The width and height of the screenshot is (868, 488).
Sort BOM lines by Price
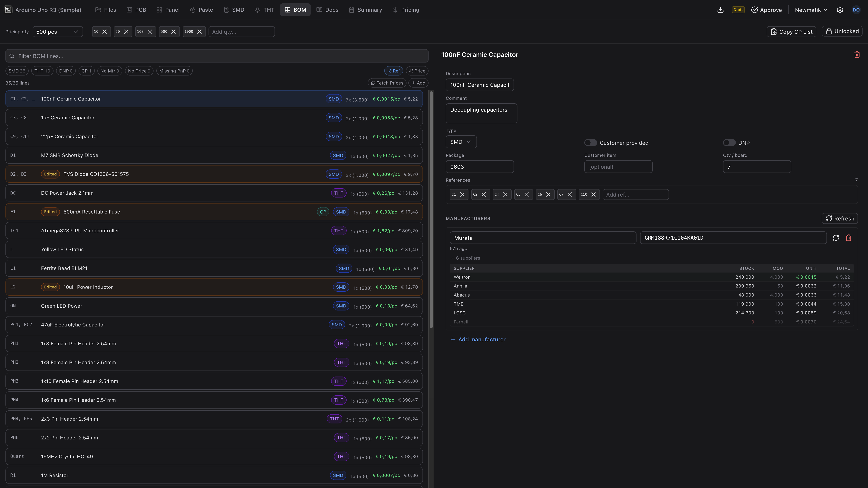[417, 71]
